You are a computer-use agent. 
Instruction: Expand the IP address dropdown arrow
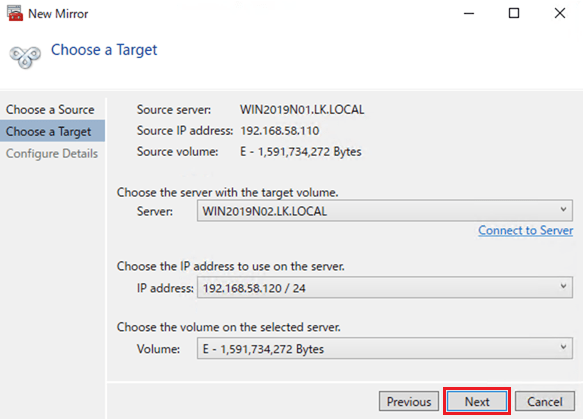[x=563, y=286]
